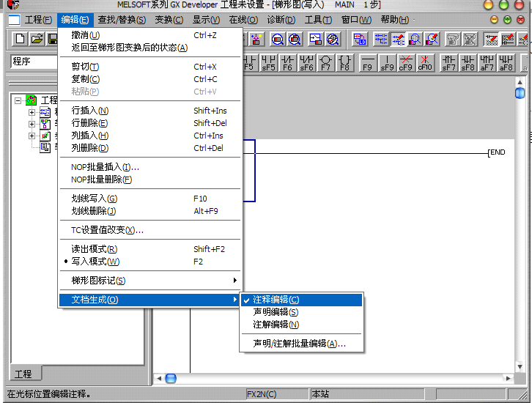
Task: Insert application instruction F8
Action: 344,63
